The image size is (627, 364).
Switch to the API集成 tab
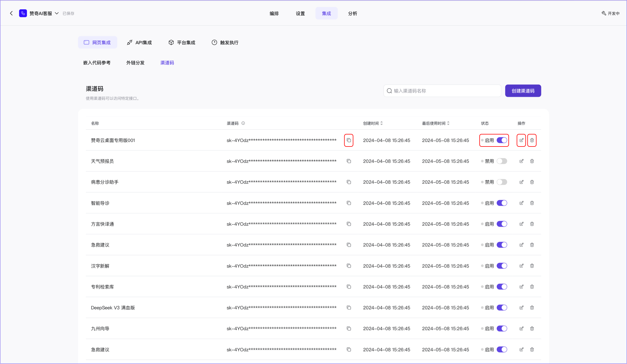click(x=139, y=42)
